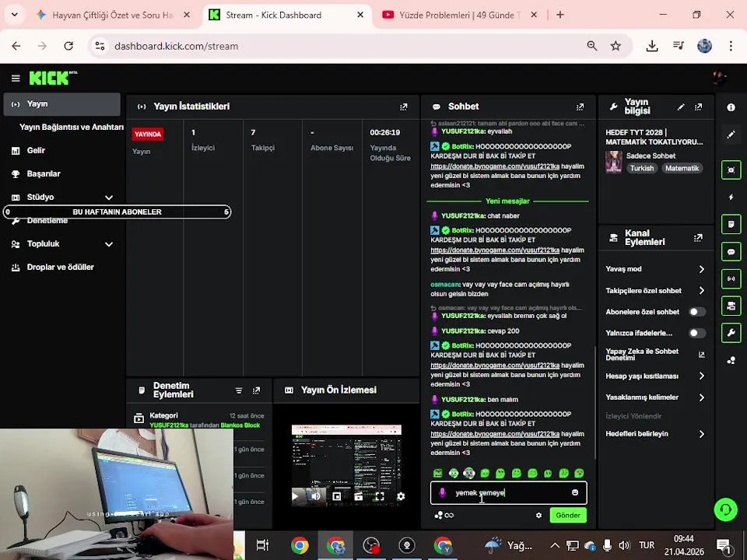Open Blankos Block category link
Screen dimensions: 747x560
(240, 425)
